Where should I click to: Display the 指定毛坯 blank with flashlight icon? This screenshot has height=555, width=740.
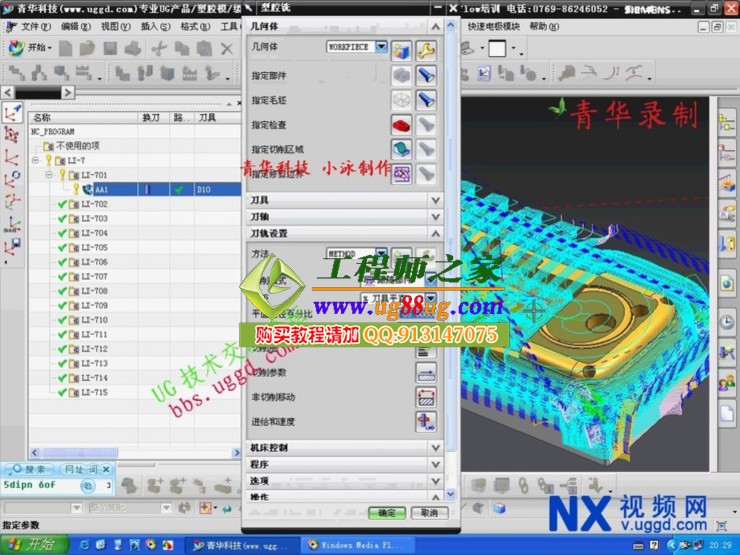(426, 100)
